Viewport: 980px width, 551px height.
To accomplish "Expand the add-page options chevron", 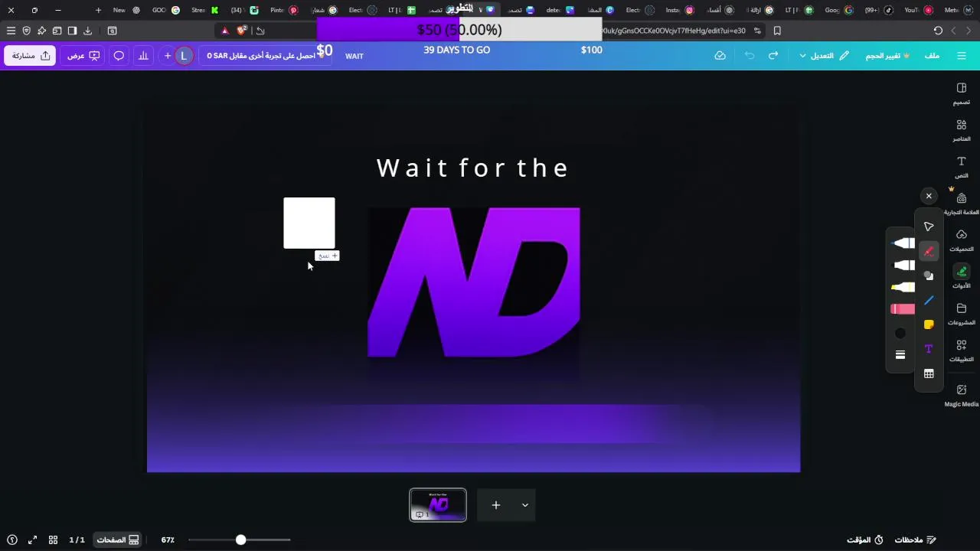I will [x=525, y=505].
